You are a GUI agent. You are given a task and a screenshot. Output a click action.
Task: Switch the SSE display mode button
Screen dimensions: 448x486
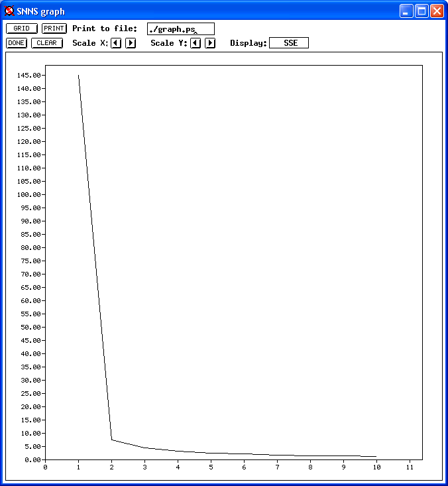click(x=289, y=43)
